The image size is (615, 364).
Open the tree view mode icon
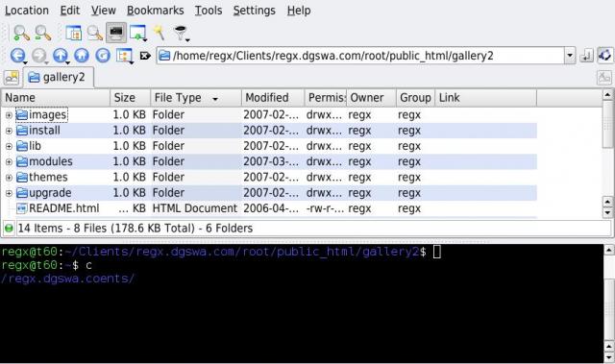[125, 56]
